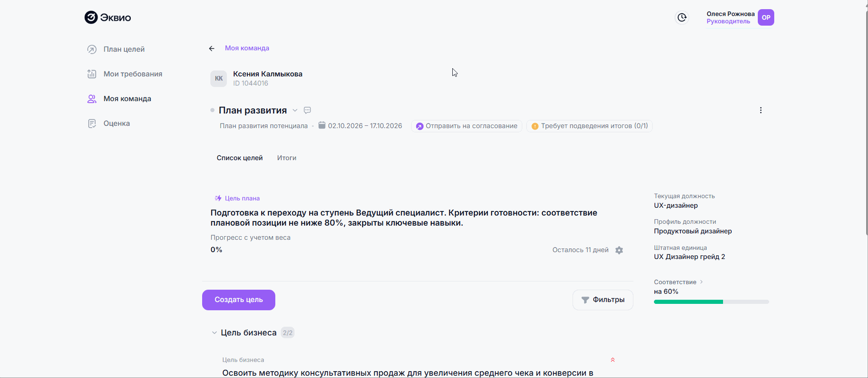The height and width of the screenshot is (378, 868).
Task: Click the 2/2 goals counter badge
Action: 288,333
